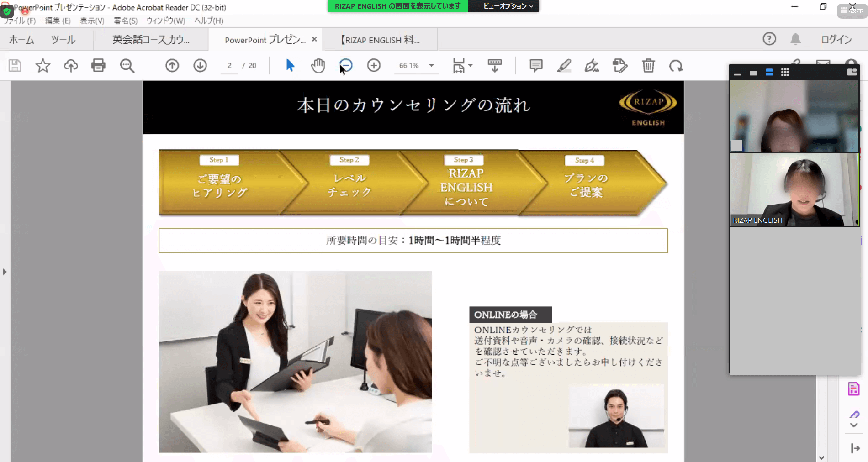Close the PowerPoint プレゼン... tab

point(314,39)
